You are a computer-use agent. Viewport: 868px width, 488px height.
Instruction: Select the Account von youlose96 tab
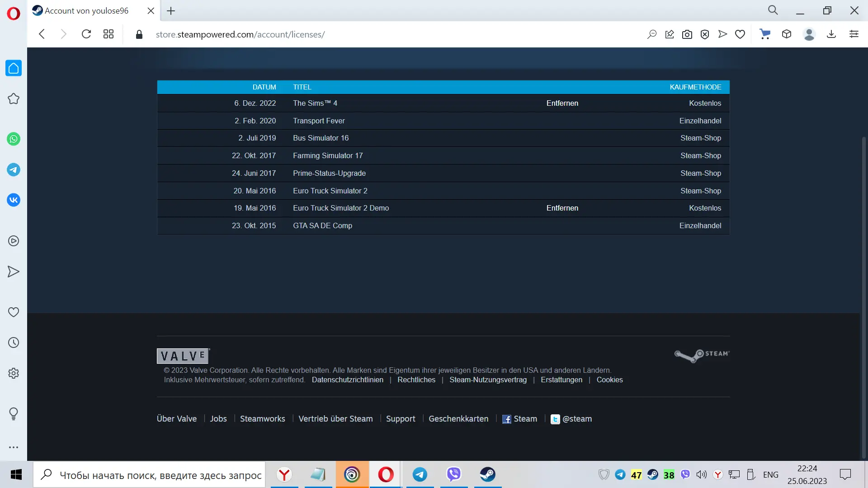point(87,11)
